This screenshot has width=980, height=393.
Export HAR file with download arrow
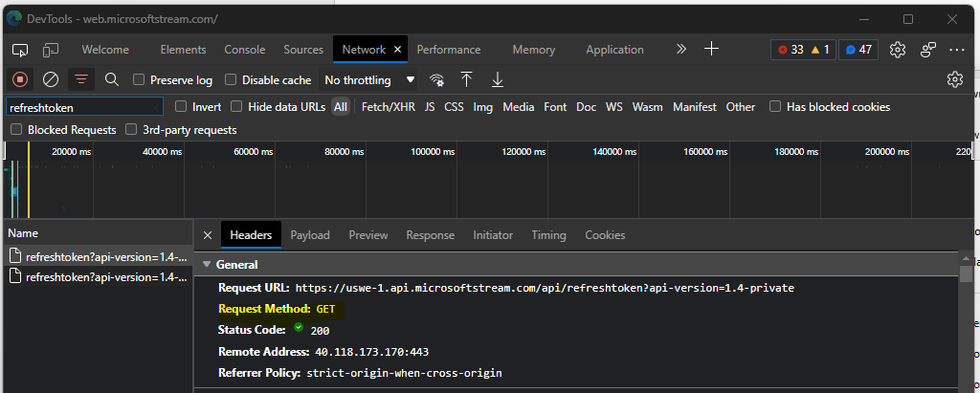(x=498, y=79)
